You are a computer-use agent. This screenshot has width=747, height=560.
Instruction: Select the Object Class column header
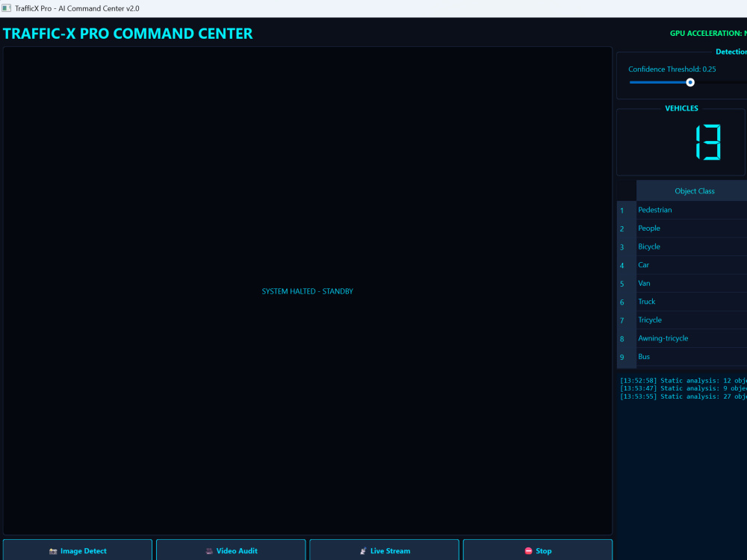tap(692, 190)
